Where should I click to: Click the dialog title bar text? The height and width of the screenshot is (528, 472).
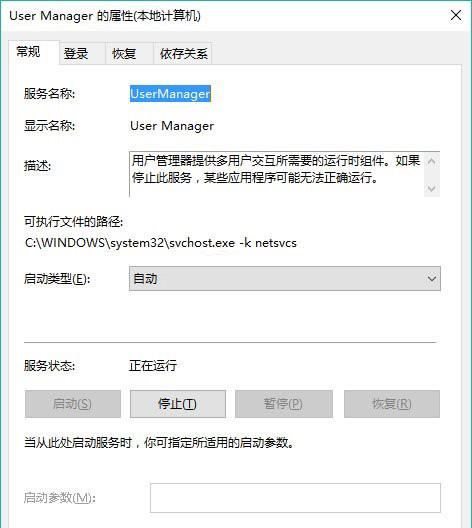[x=105, y=16]
